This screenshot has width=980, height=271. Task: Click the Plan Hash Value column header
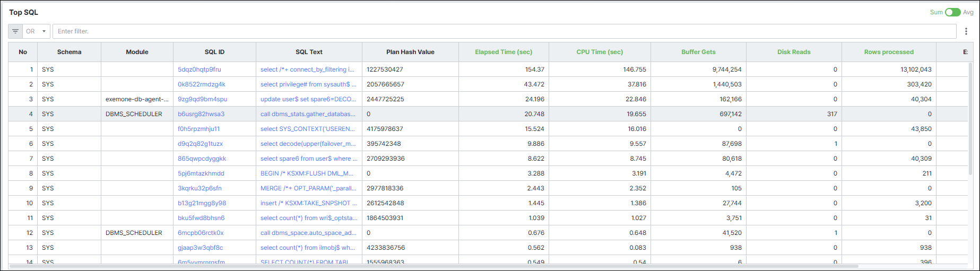pos(410,52)
